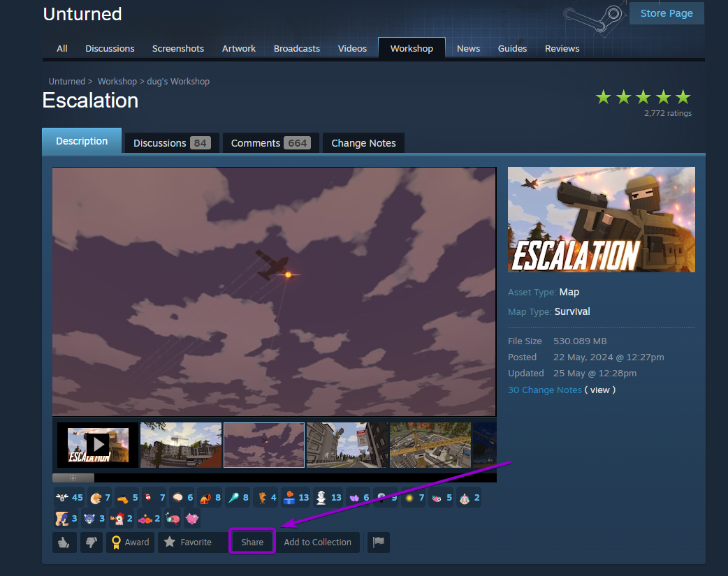Play the Escalation trailer video thumbnail
The height and width of the screenshot is (576, 728).
point(98,445)
